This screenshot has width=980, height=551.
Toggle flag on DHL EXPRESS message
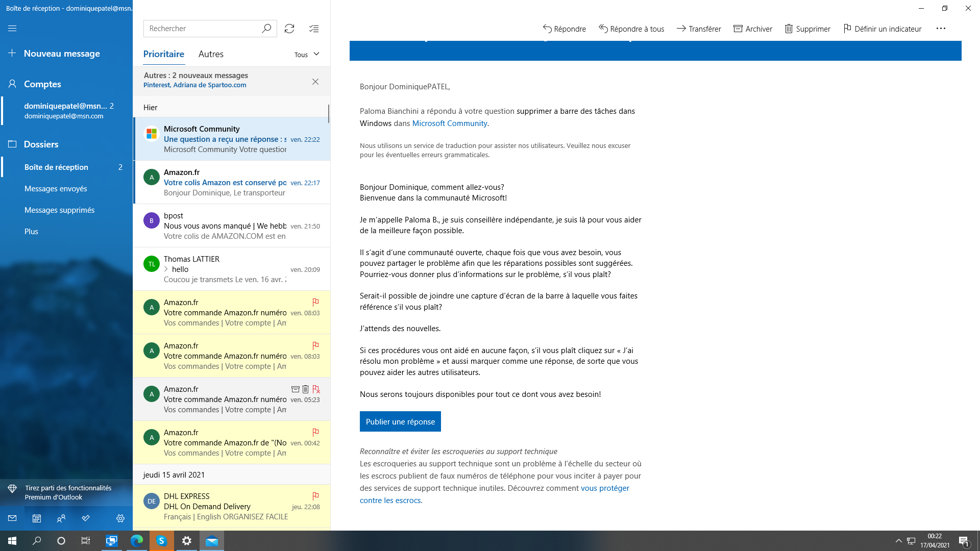[x=315, y=496]
